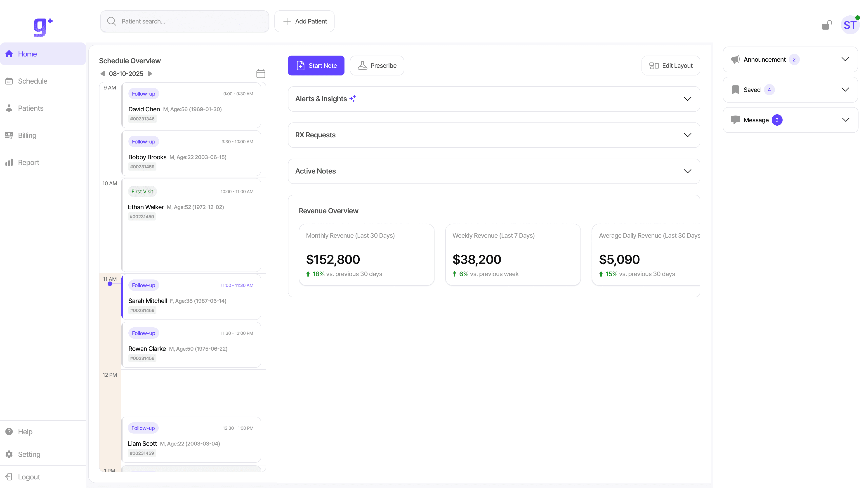Viewport: 868px width, 488px height.
Task: Navigate to Billing in sidebar
Action: [27, 135]
